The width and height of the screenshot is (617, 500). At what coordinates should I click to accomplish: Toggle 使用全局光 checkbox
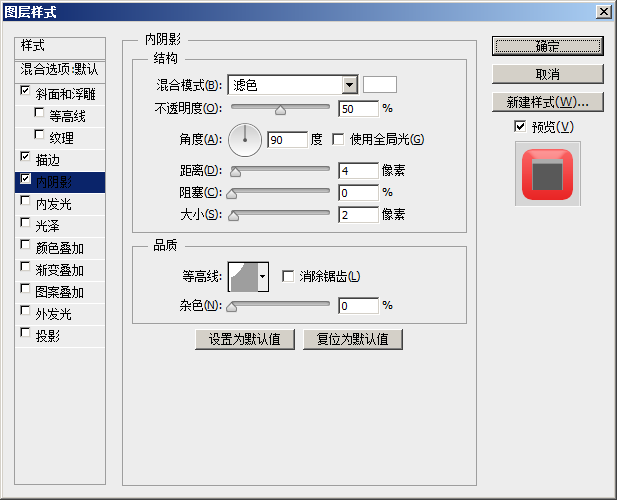[x=338, y=139]
